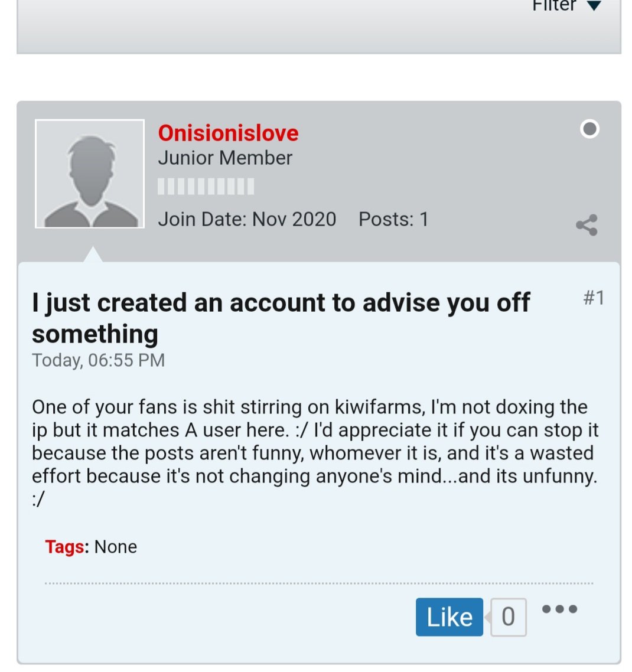Viewport: 632px width, 672px height.
Task: Like the post by Onisionislove
Action: tap(449, 616)
